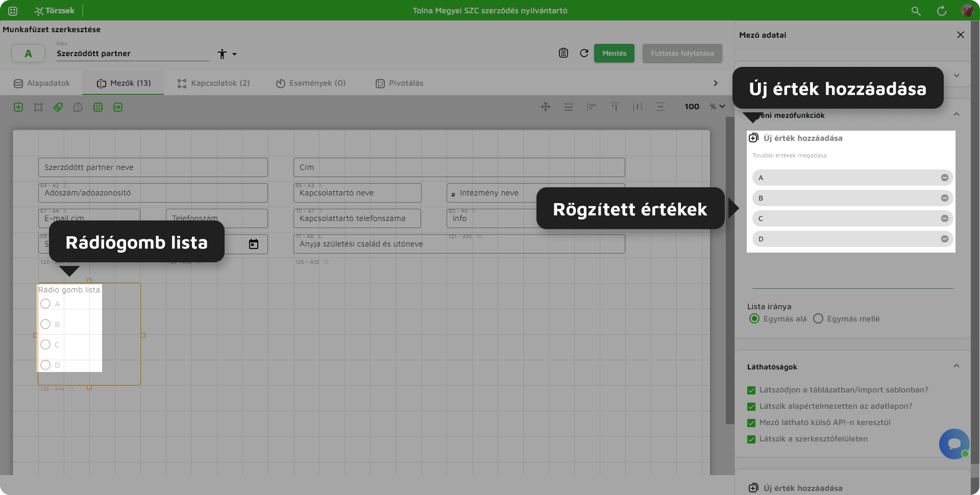Viewport: 980px width, 495px height.
Task: Choose Egymás alá list direction
Action: click(x=754, y=319)
